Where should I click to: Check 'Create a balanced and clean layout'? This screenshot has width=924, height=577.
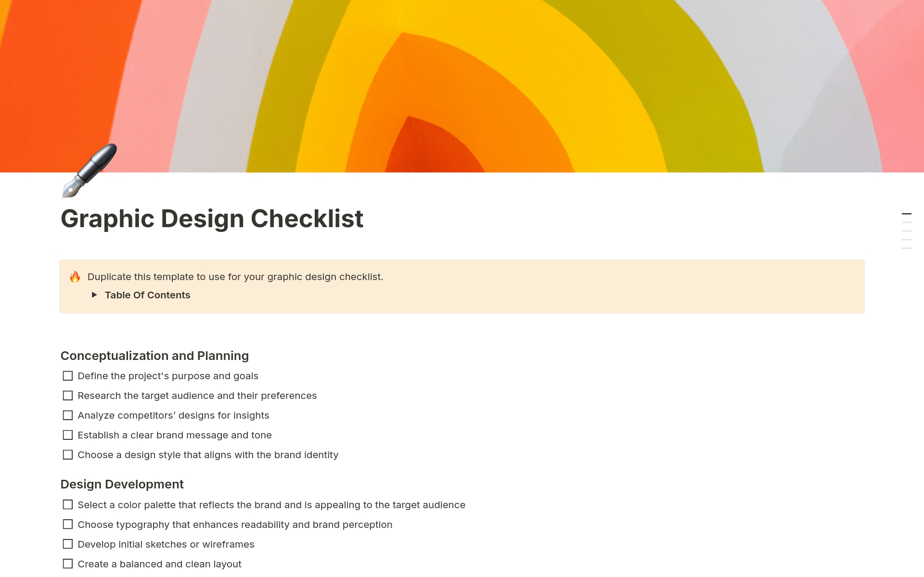[x=67, y=564]
